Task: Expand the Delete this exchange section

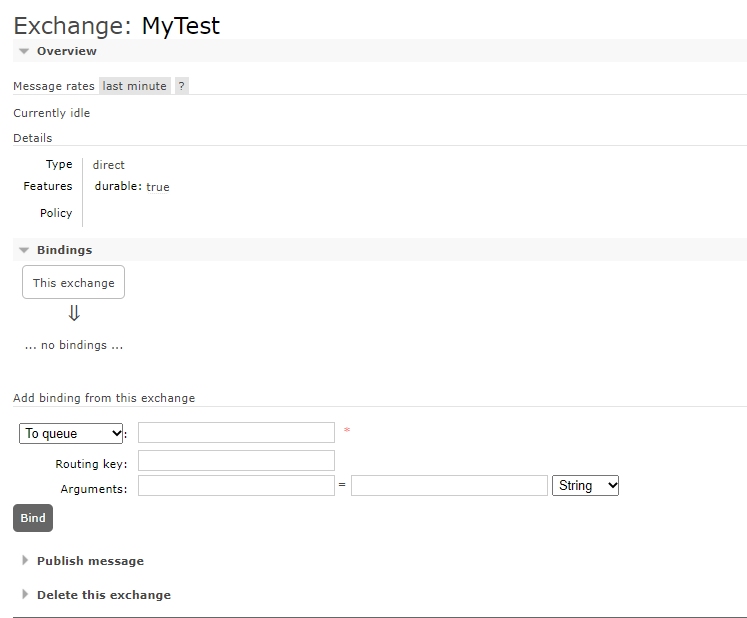Action: 103,595
